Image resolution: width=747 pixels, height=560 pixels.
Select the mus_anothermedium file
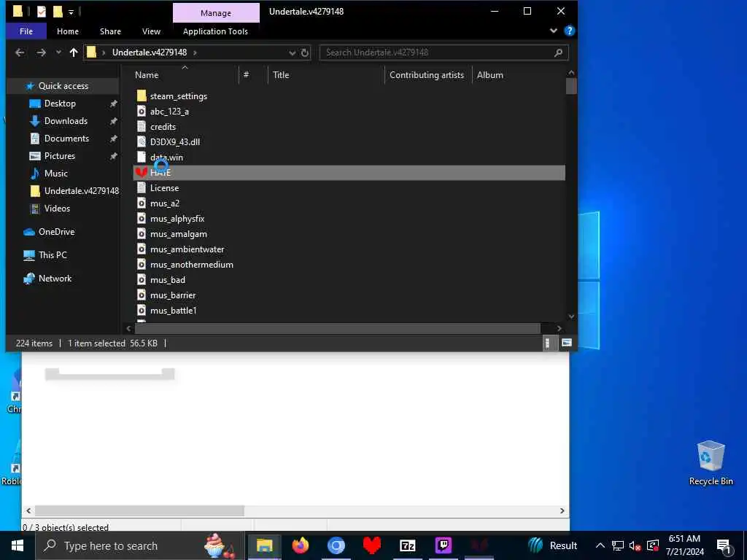(192, 264)
